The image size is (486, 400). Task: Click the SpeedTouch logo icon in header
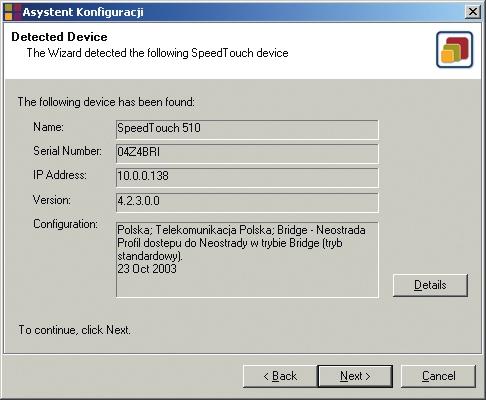tap(455, 50)
